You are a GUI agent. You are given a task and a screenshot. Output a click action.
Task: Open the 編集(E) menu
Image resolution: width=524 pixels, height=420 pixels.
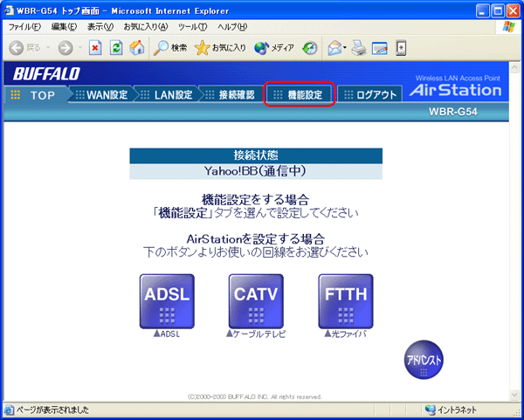click(64, 27)
